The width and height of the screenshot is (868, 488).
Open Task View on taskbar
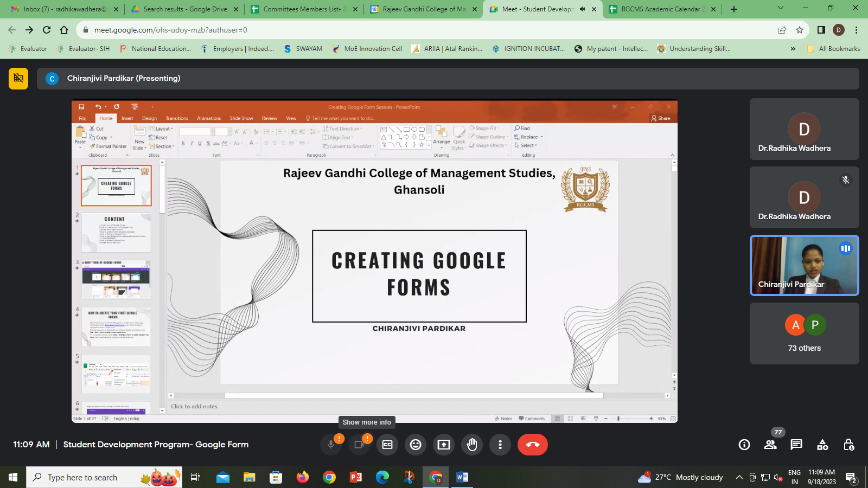pos(195,477)
